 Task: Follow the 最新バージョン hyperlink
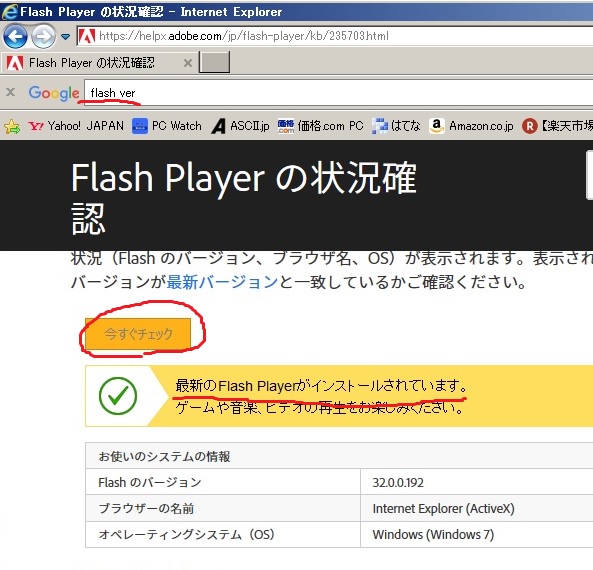click(x=222, y=282)
